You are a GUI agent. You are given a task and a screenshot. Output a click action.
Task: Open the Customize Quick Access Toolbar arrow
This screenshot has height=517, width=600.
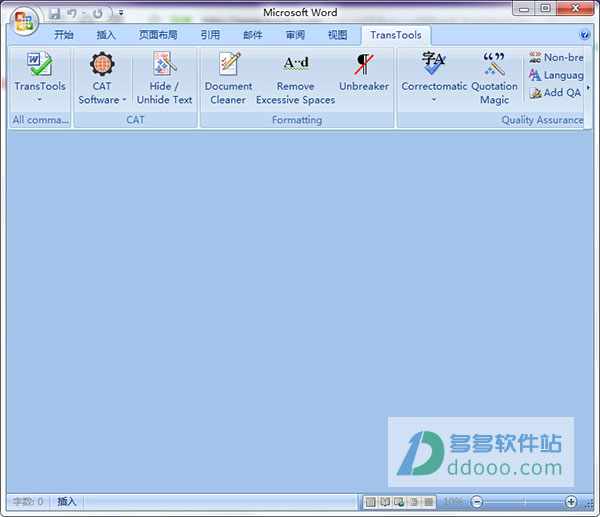coord(121,13)
